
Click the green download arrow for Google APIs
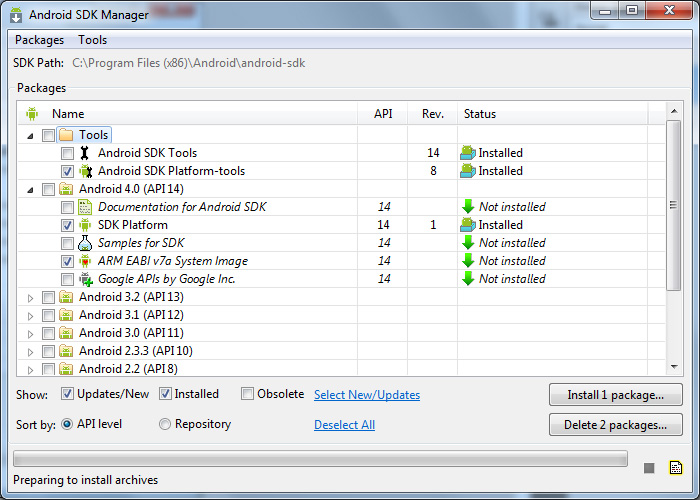468,279
